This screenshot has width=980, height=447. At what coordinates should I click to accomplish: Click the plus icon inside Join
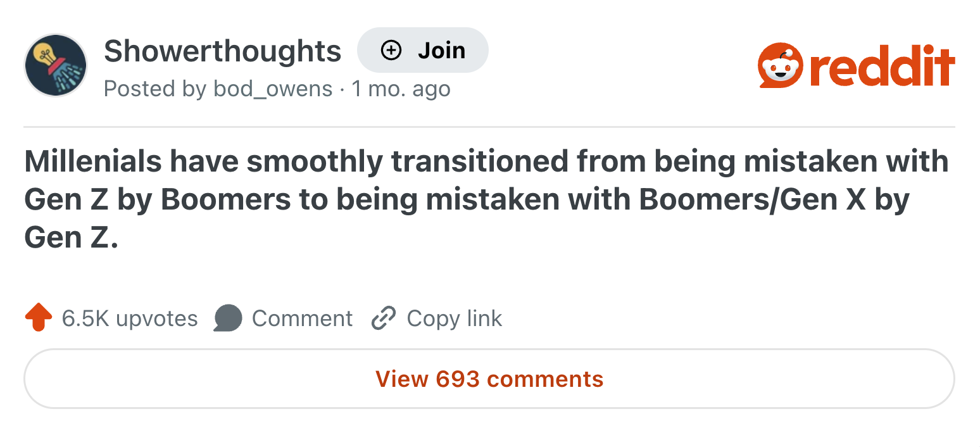point(391,50)
